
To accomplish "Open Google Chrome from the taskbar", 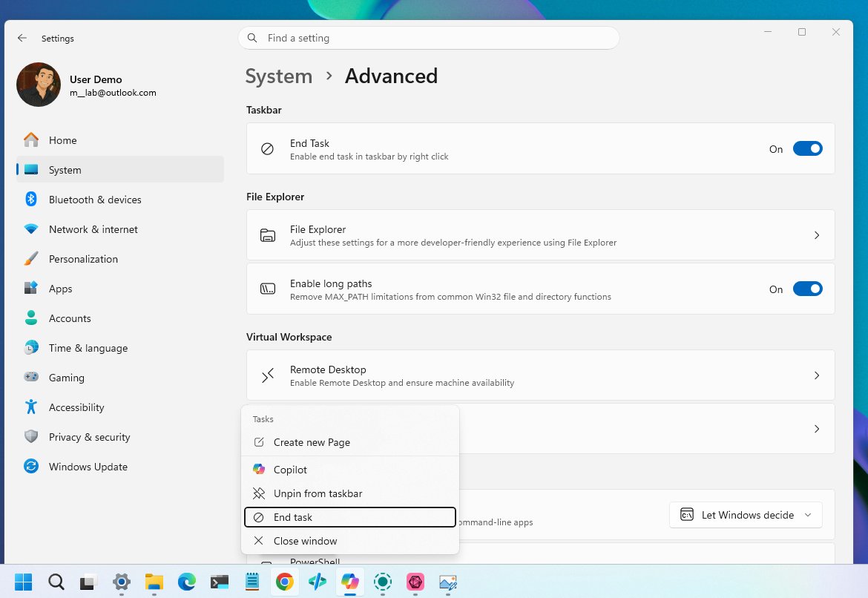I will [285, 582].
